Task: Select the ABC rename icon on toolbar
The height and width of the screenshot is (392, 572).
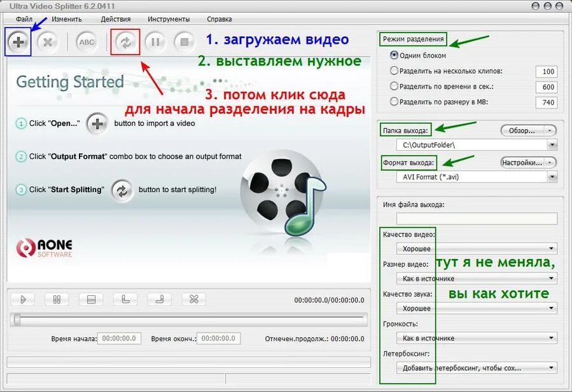Action: tap(87, 42)
